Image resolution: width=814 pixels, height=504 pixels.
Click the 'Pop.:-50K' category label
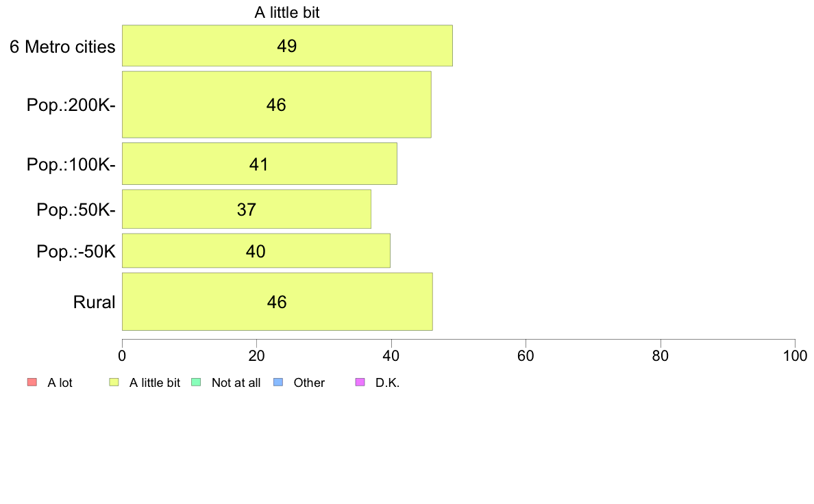pos(76,251)
